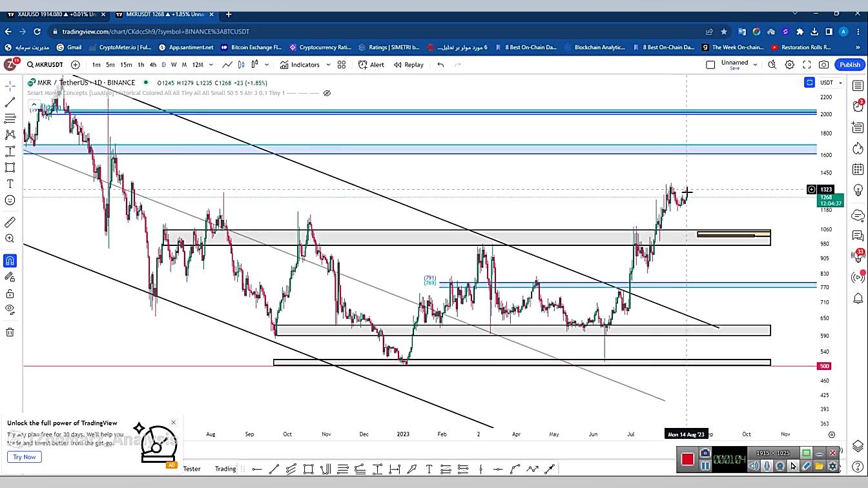Click the blue Publish button
The height and width of the screenshot is (488, 868).
click(849, 65)
